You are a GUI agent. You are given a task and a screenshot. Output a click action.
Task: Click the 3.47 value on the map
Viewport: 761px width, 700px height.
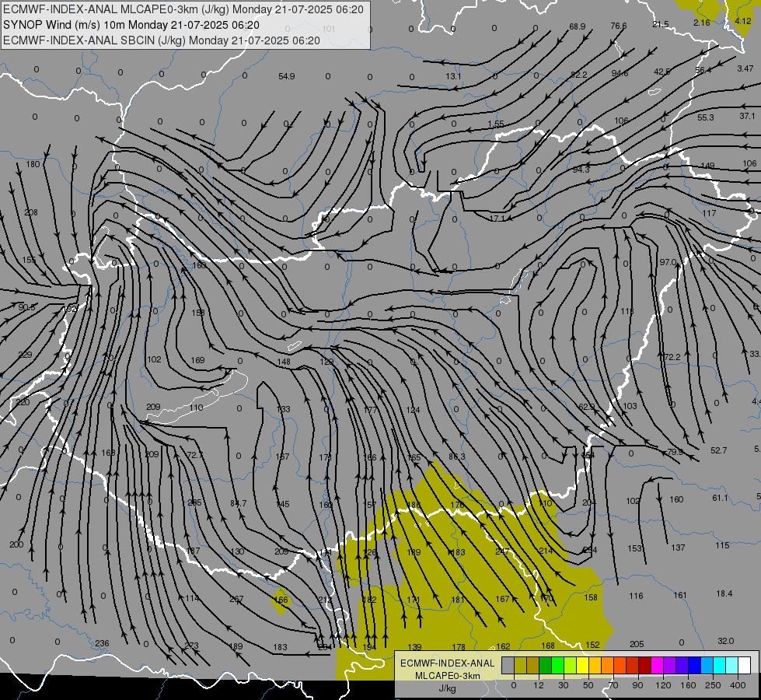tap(745, 68)
